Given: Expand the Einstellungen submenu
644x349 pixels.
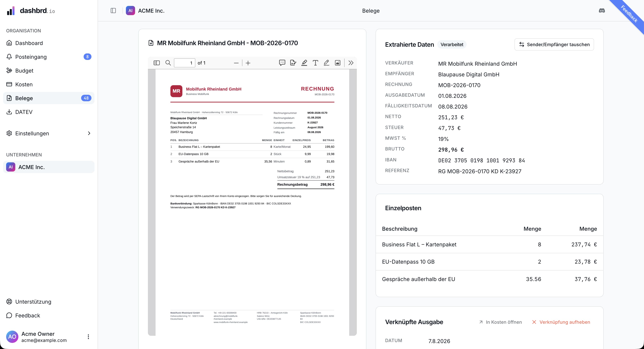Looking at the screenshot, I should click(x=49, y=133).
